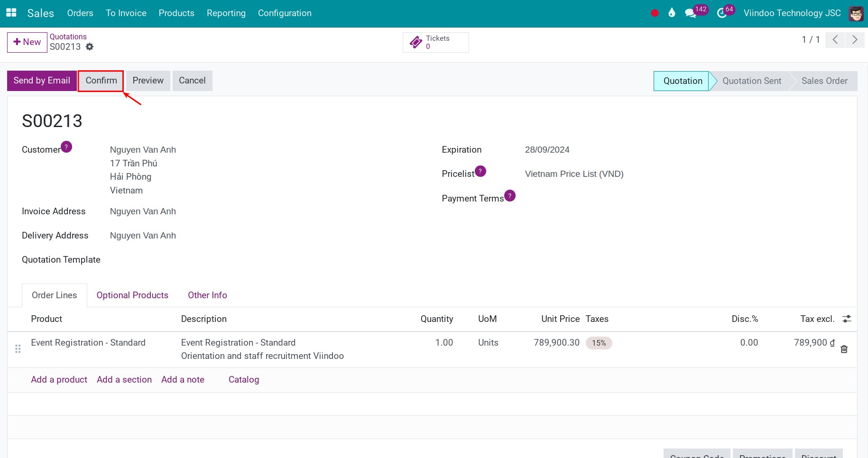Go back to Quotations breadcrumb
Image resolution: width=868 pixels, height=458 pixels.
pos(68,37)
